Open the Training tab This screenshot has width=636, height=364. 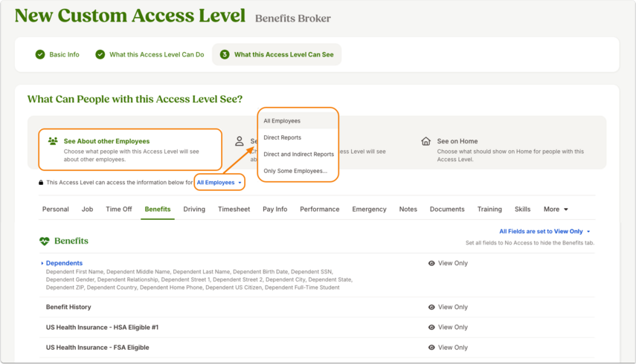click(x=489, y=209)
